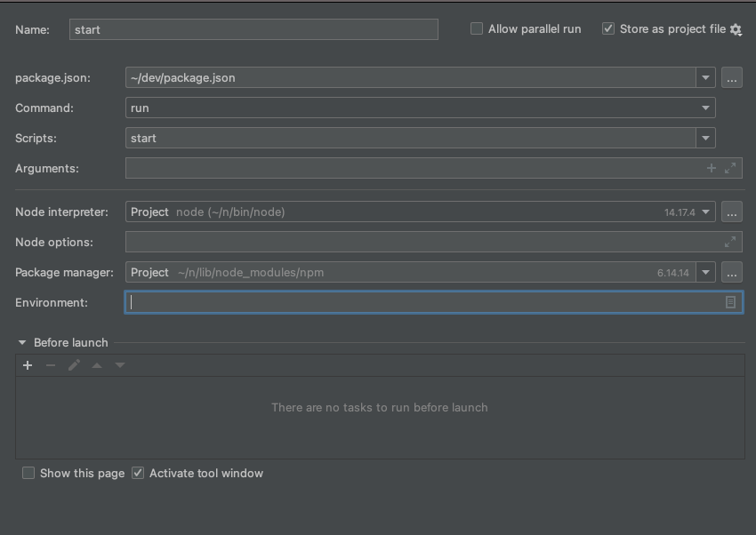Click the edit task pencil icon

click(x=74, y=365)
